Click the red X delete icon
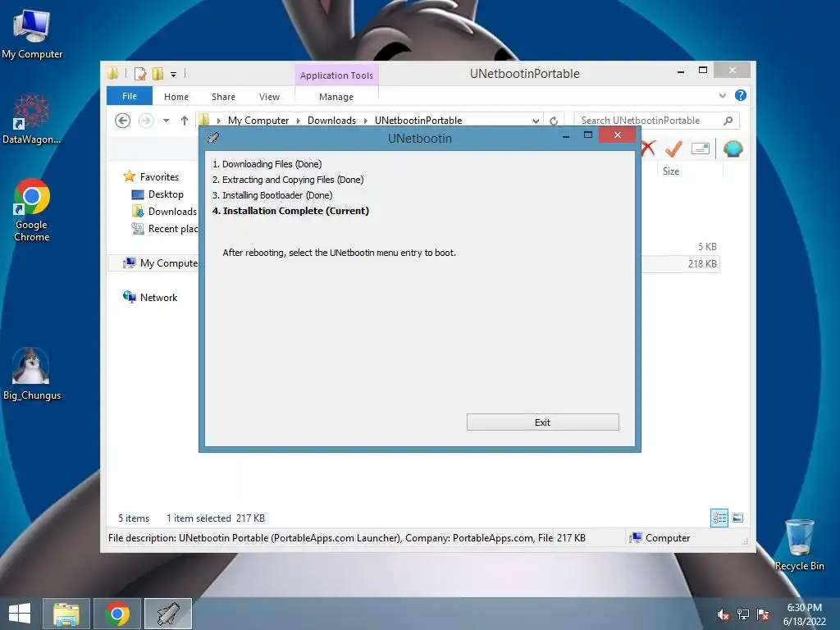This screenshot has width=840, height=630. point(649,148)
